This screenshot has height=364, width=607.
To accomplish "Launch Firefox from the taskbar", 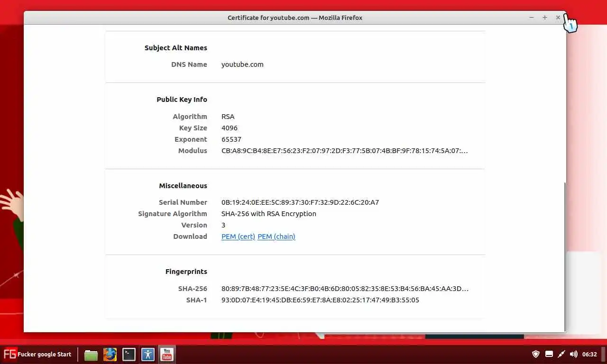I will coord(110,355).
